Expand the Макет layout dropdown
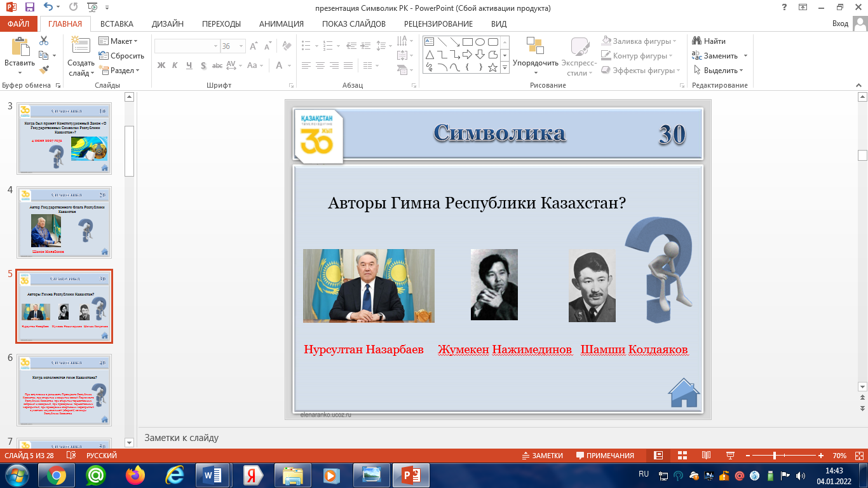Image resolution: width=868 pixels, height=488 pixels. 118,41
